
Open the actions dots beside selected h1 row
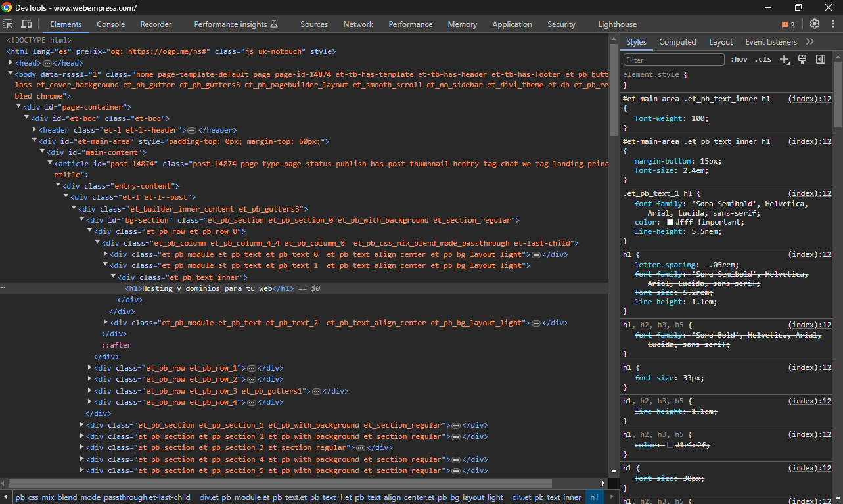click(3, 288)
